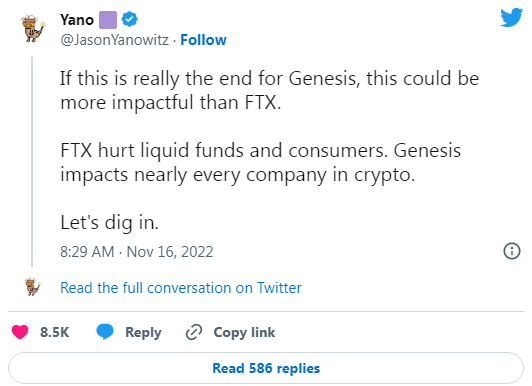Viewport: 532px width, 386px height.
Task: Click the pink heart like icon
Action: click(20, 332)
